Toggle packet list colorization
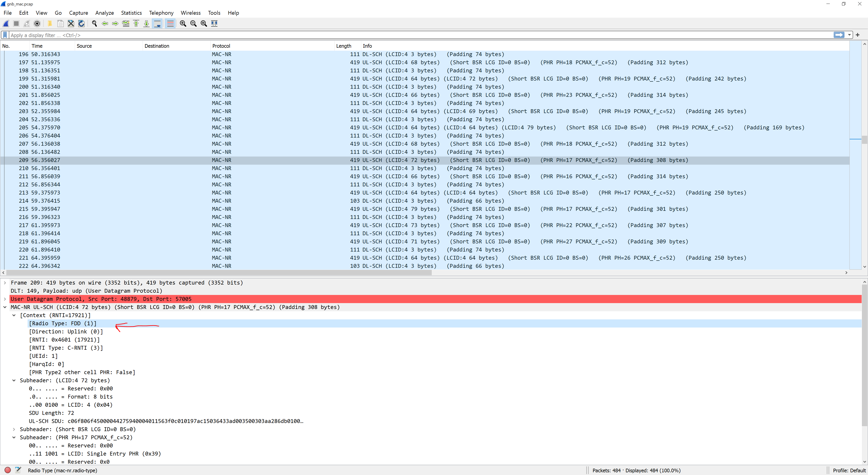The height and width of the screenshot is (475, 868). coord(170,24)
